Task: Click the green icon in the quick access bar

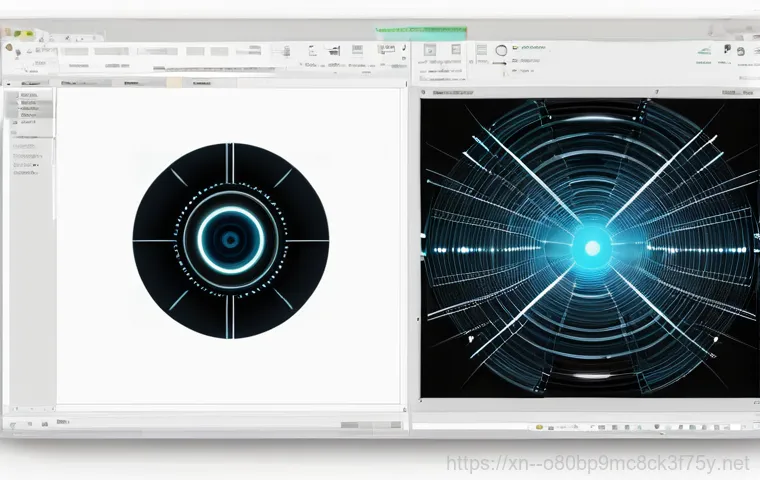Action: click(29, 33)
